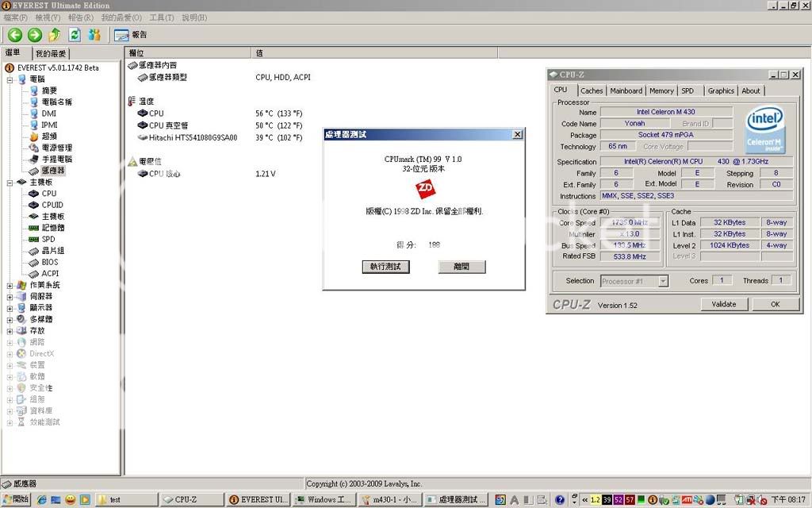Open the 開始 Start menu
This screenshot has height=508, width=812.
coord(16,499)
